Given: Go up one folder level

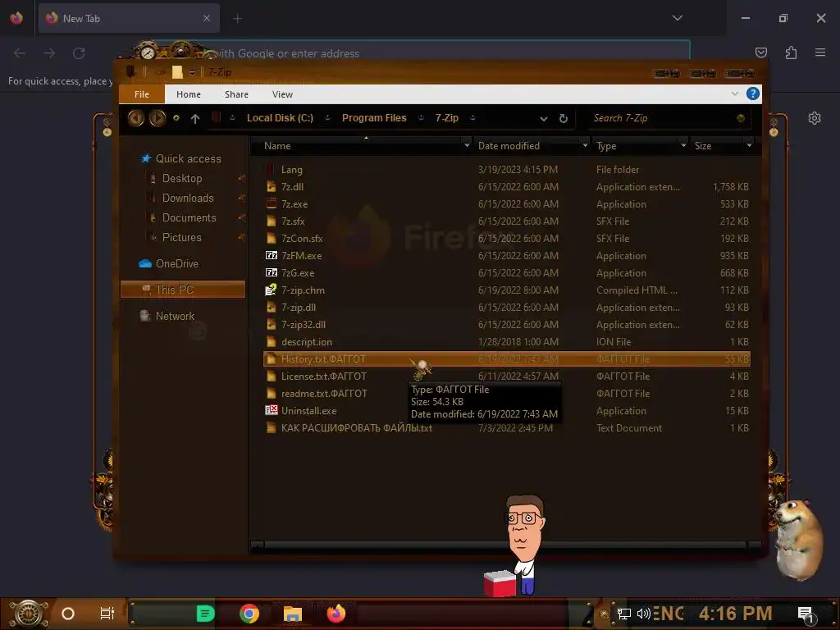Looking at the screenshot, I should click(x=195, y=118).
